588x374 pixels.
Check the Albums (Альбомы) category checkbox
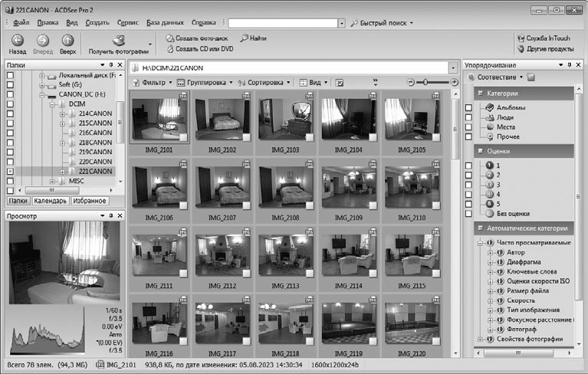pyautogui.click(x=468, y=108)
